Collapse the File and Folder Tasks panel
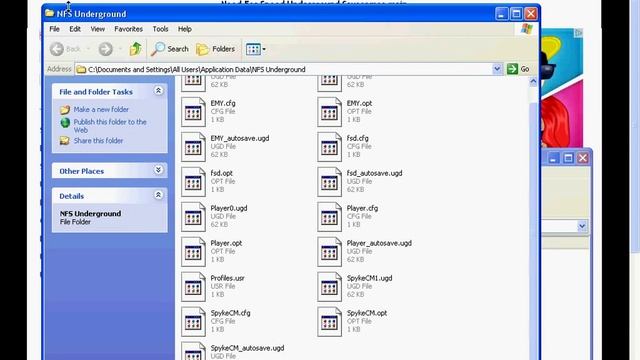640x360 pixels. (158, 91)
